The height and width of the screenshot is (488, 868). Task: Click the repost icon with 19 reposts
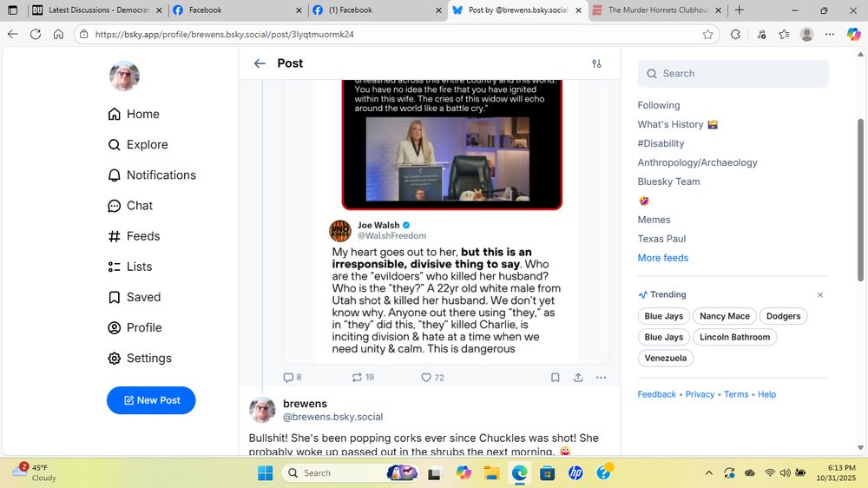[363, 377]
